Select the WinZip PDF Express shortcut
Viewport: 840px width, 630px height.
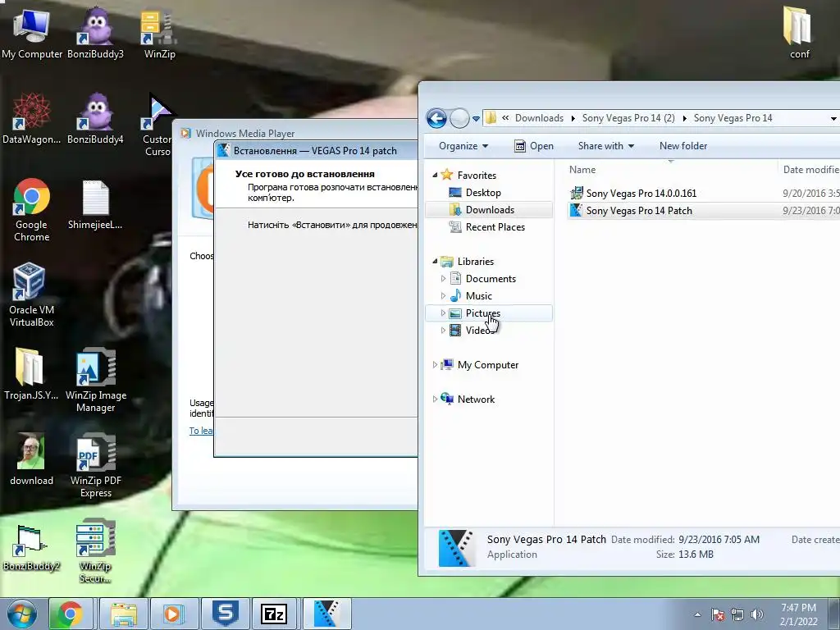pos(96,465)
